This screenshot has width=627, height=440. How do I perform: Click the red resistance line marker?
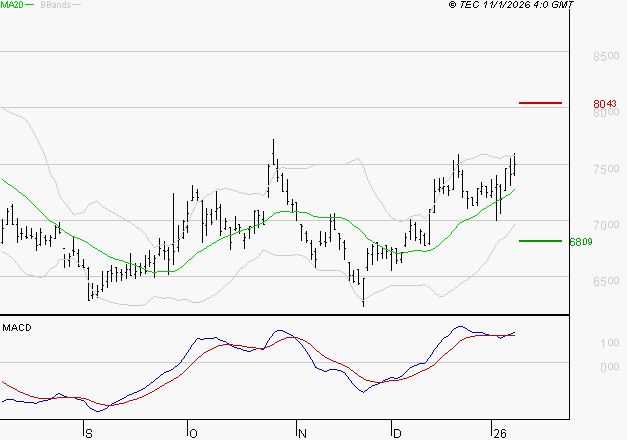(541, 103)
